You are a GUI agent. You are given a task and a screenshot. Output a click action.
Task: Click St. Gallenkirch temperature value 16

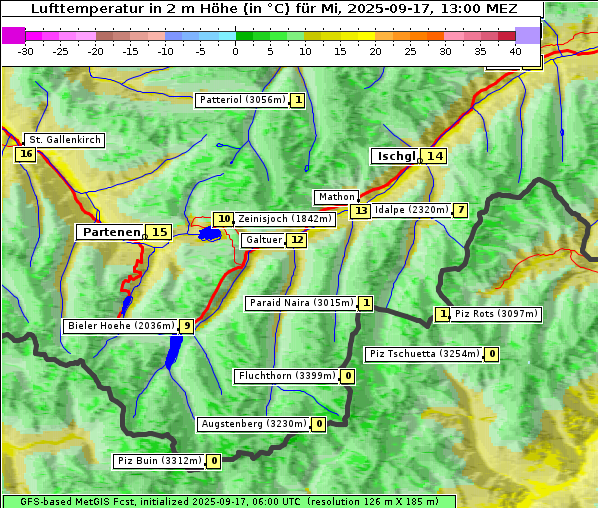pos(26,154)
